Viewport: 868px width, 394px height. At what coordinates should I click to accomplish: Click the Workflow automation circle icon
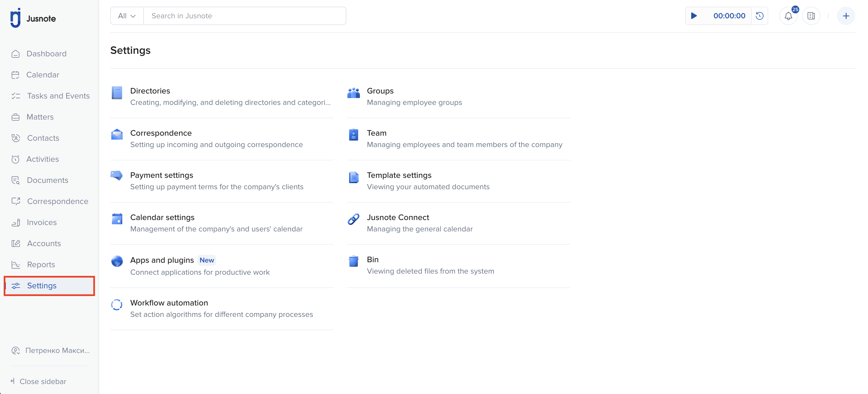click(x=117, y=305)
